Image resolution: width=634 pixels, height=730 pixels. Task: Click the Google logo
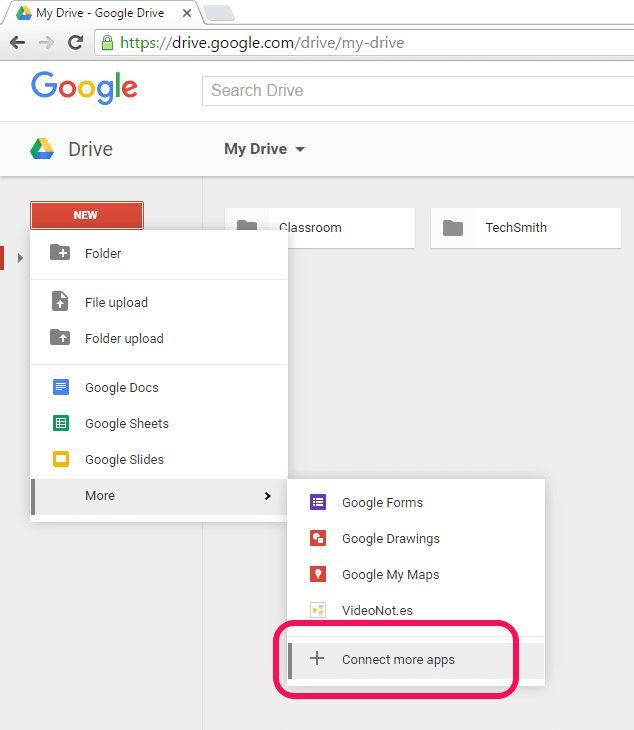[84, 88]
